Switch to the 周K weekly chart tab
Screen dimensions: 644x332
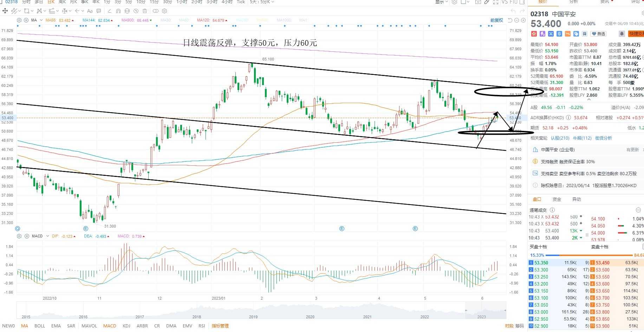point(62,2)
